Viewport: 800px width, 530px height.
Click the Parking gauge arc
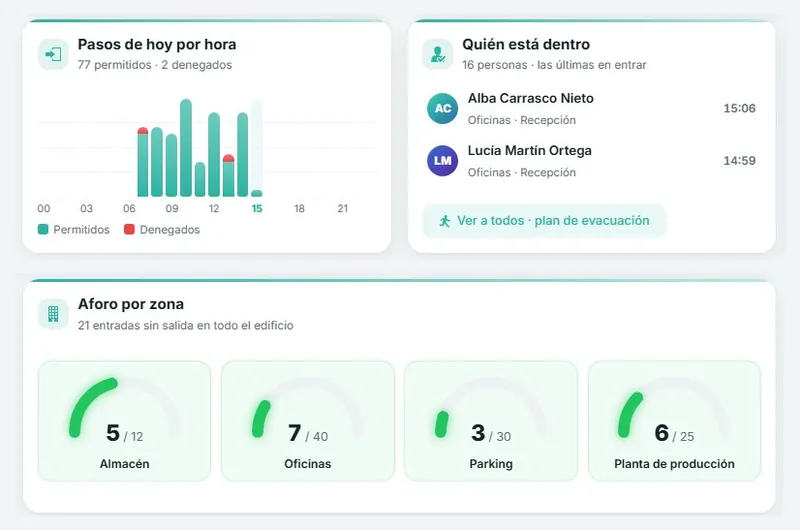coord(442,424)
